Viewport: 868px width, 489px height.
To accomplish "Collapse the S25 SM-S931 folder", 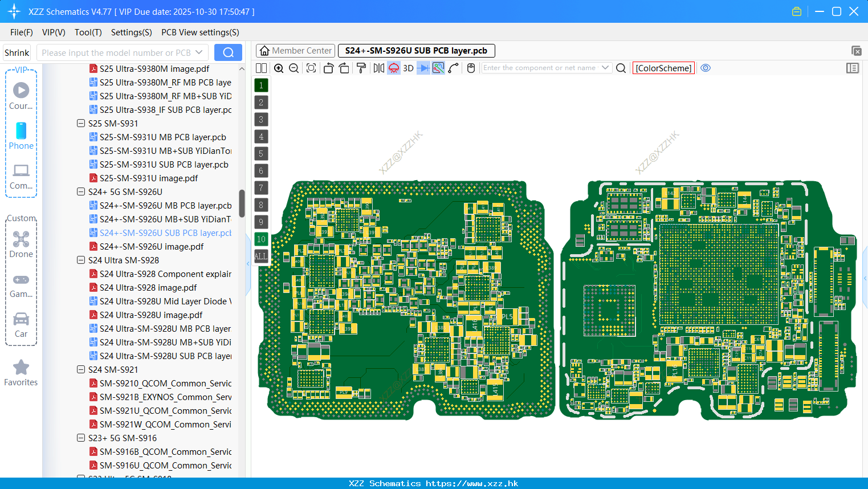I will (81, 123).
